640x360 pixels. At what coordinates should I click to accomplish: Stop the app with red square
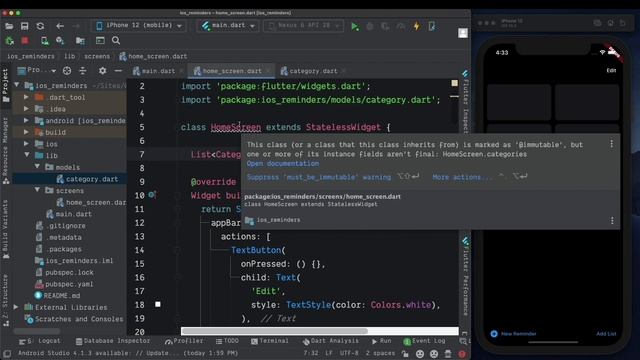[x=25, y=40]
